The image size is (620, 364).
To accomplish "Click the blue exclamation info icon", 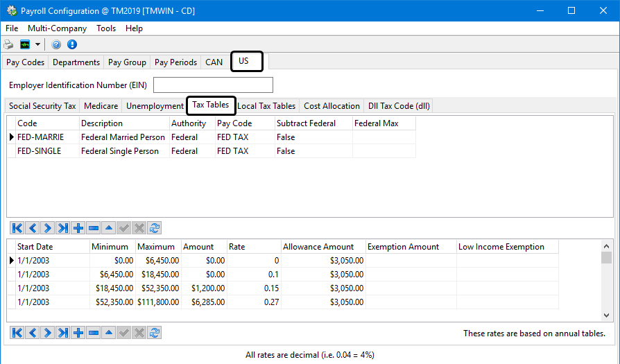I will point(72,44).
